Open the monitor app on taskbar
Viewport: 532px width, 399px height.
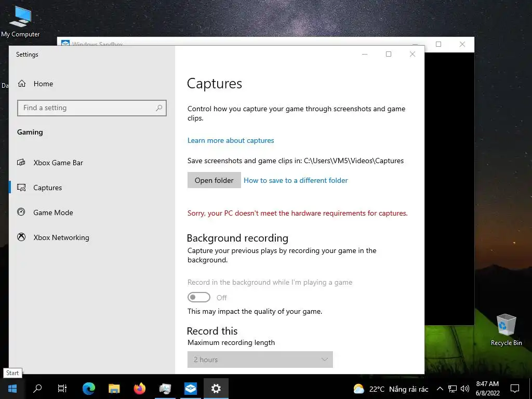click(x=165, y=389)
